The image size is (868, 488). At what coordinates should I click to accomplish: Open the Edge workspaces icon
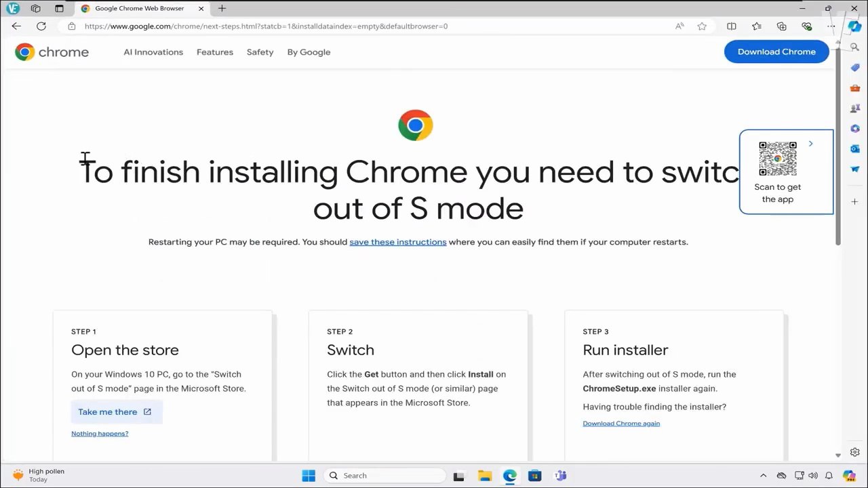[x=36, y=9]
